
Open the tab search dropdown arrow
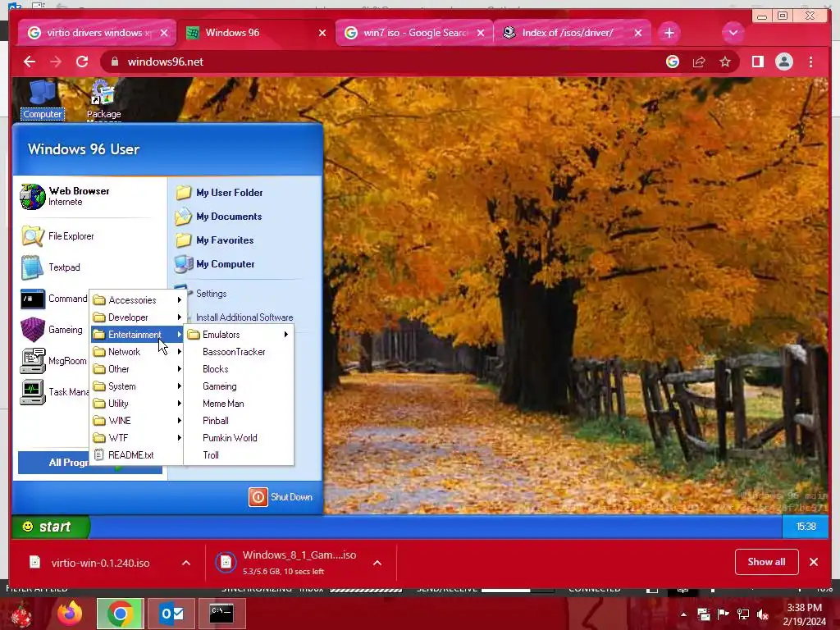pos(733,33)
